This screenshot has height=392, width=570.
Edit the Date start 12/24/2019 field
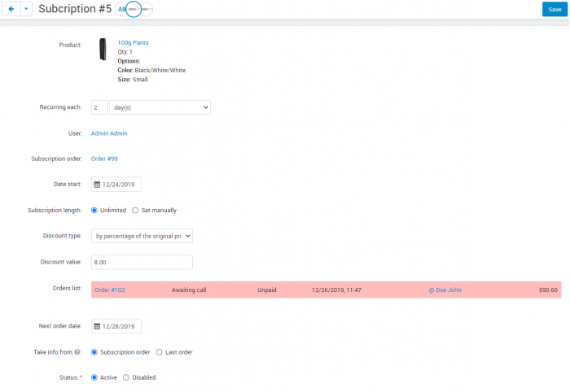click(116, 185)
